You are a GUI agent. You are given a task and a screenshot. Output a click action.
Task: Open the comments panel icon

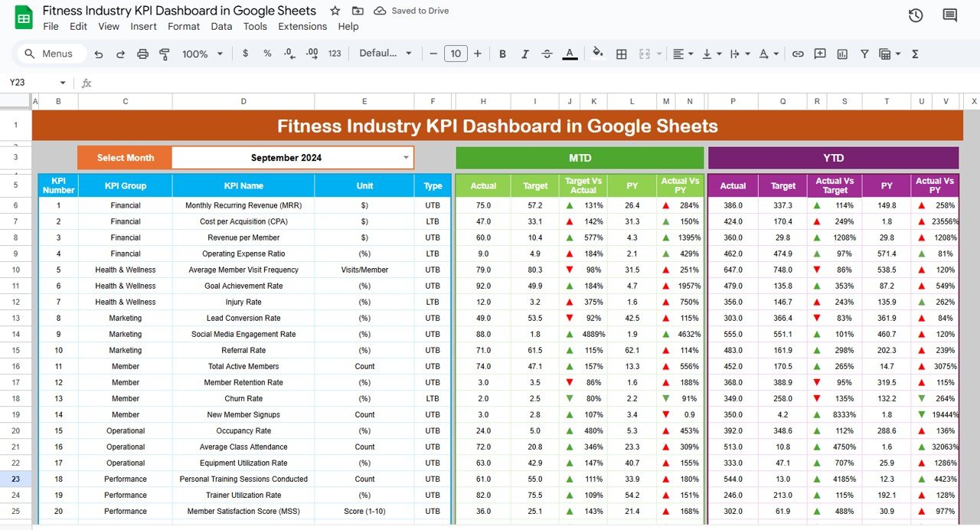[950, 15]
